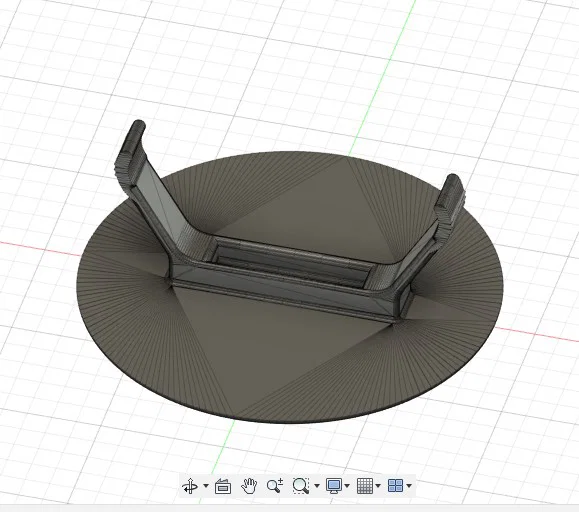This screenshot has width=579, height=512.
Task: Click the red axis line at left
Action: click(x=40, y=248)
